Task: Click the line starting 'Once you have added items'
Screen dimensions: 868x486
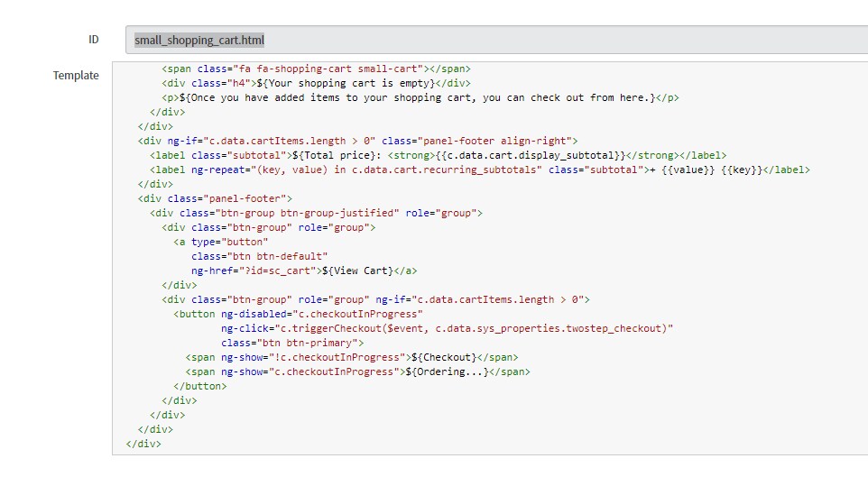Action: 420,98
